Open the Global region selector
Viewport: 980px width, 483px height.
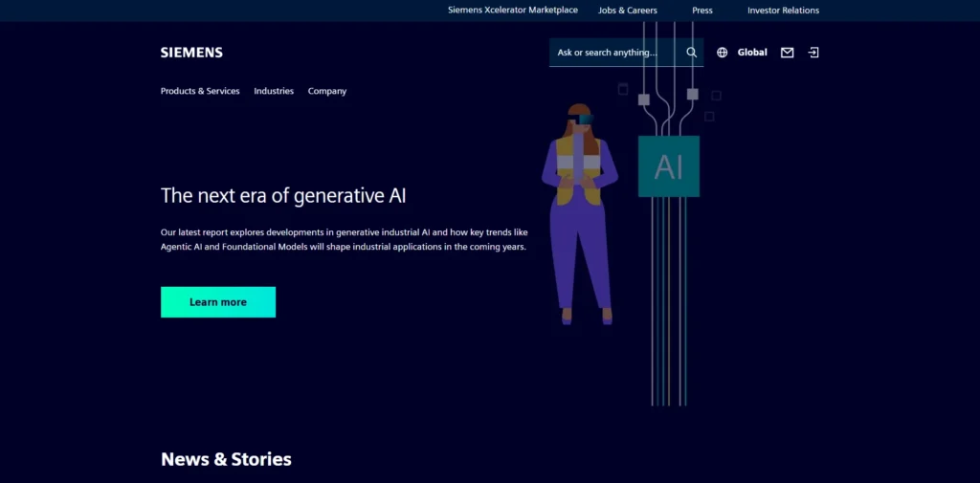pos(752,53)
